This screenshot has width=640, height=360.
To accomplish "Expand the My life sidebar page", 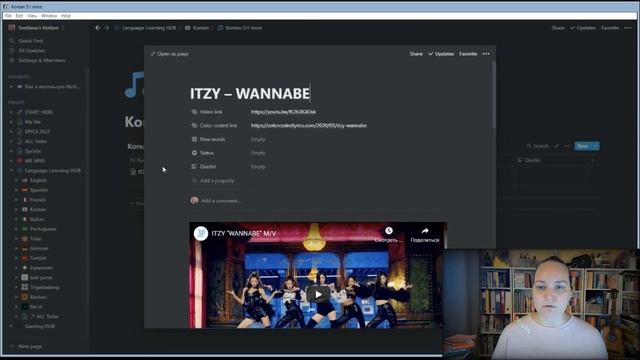I will click(11, 122).
